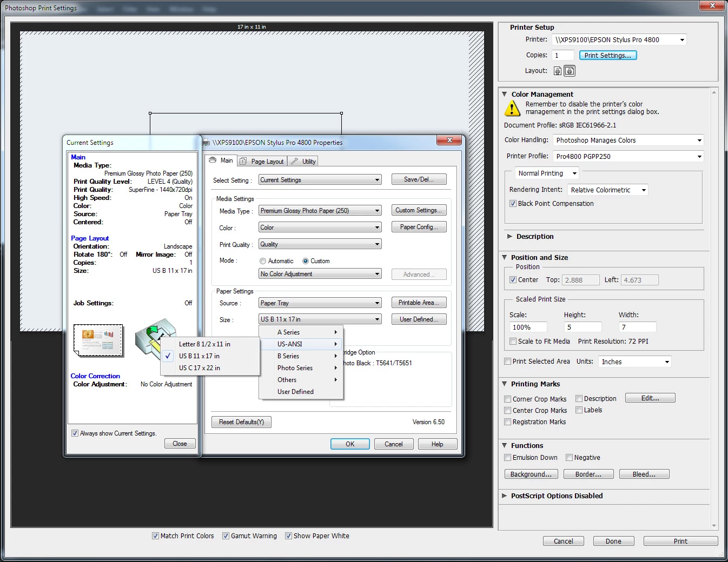Open the No Color Adjustment dropdown

point(320,274)
